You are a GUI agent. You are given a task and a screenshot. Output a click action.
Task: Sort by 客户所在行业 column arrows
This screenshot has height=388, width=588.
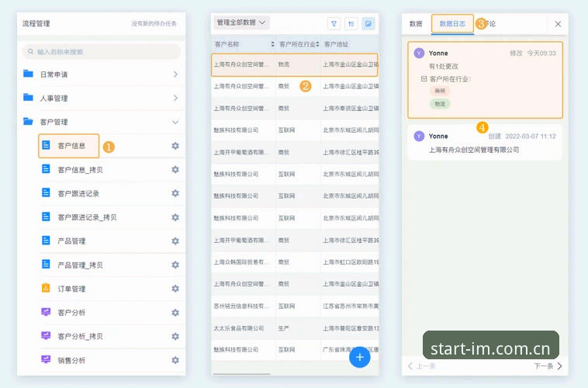(317, 44)
